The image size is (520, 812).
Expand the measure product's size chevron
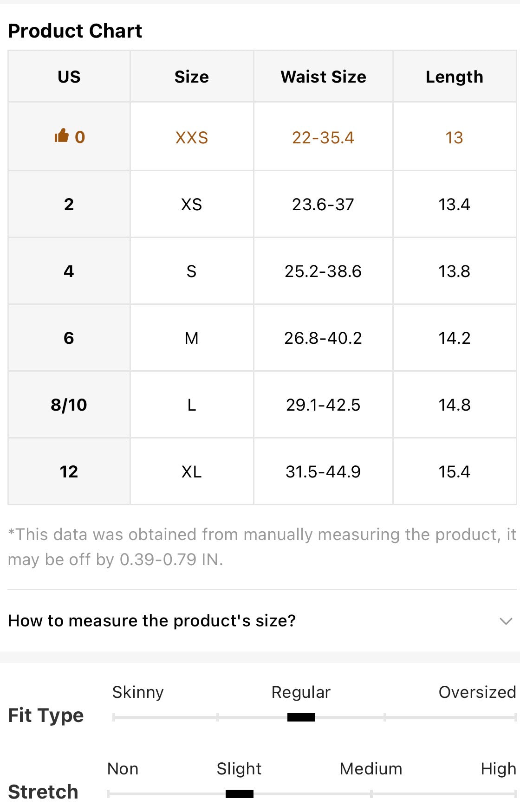click(506, 621)
